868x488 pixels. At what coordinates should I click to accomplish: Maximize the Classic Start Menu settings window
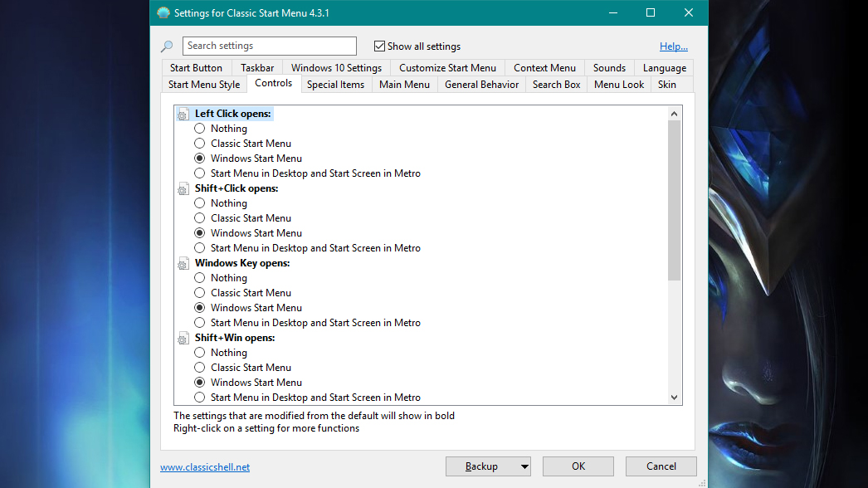tap(651, 12)
